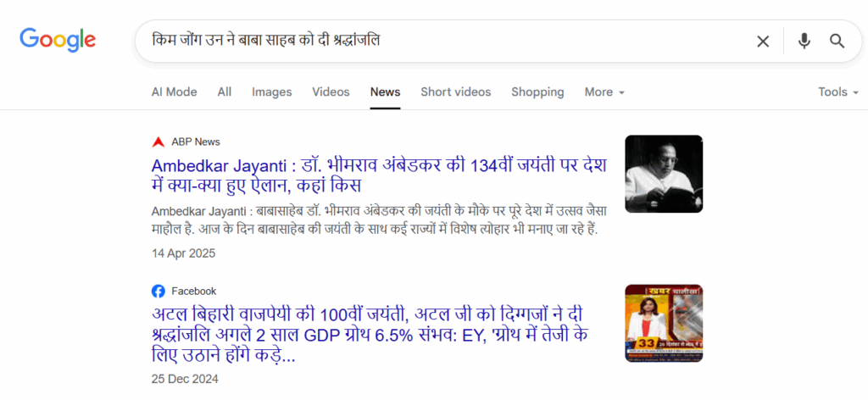Image resolution: width=868 pixels, height=400 pixels.
Task: Expand the More filters dropdown
Action: click(x=604, y=92)
